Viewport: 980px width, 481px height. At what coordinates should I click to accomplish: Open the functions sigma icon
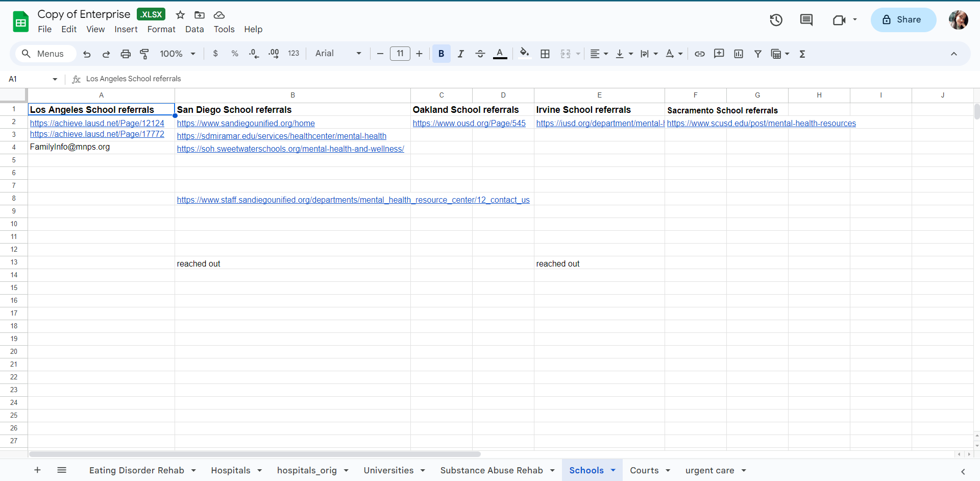coord(802,54)
